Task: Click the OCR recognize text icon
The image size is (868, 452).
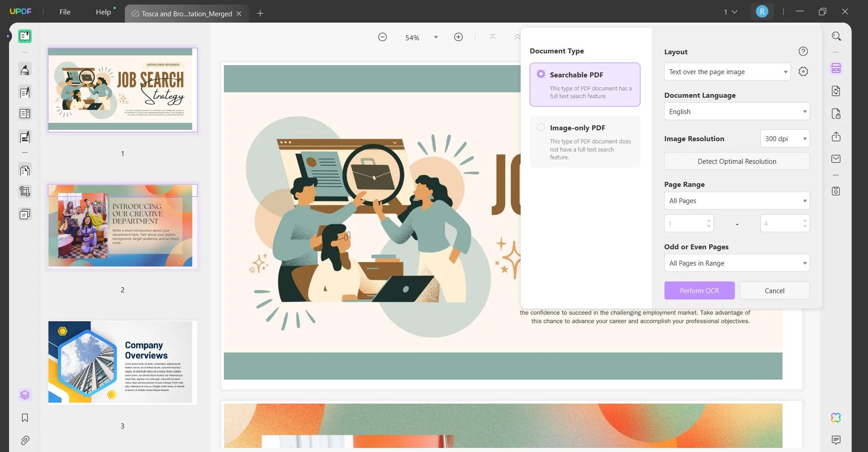Action: click(x=836, y=69)
